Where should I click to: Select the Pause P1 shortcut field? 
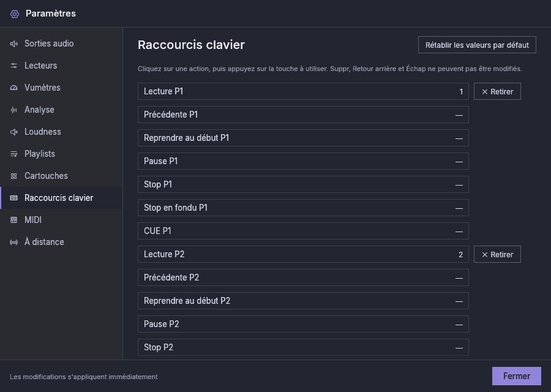[303, 161]
